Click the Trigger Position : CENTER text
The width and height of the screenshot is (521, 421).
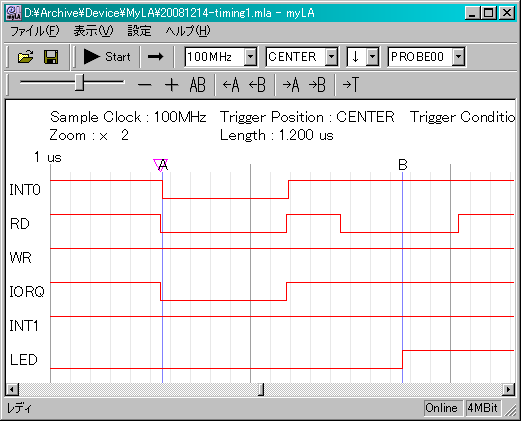coord(307,117)
